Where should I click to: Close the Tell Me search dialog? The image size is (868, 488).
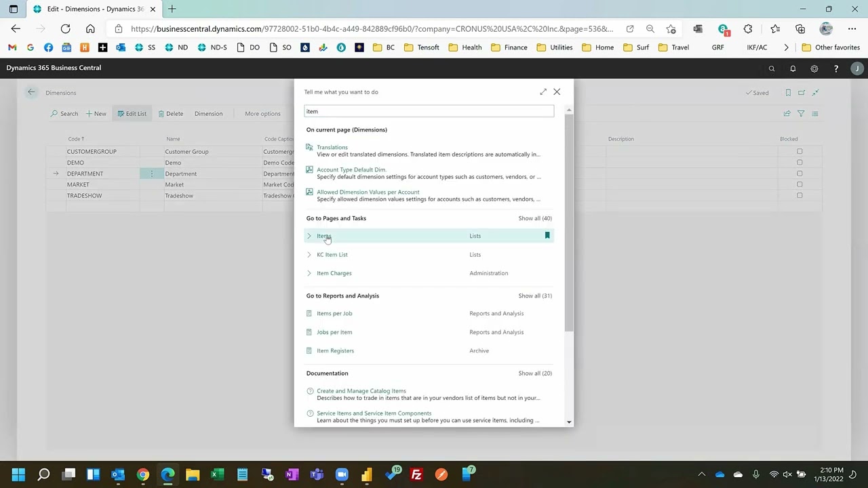(557, 91)
